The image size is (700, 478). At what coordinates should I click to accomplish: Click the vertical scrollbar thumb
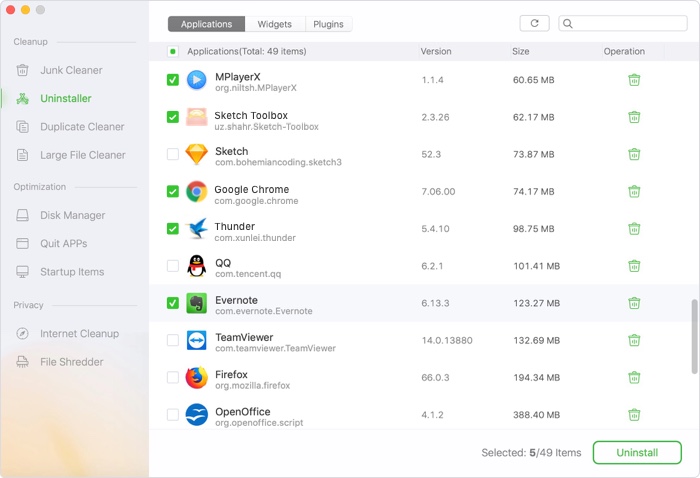point(694,337)
